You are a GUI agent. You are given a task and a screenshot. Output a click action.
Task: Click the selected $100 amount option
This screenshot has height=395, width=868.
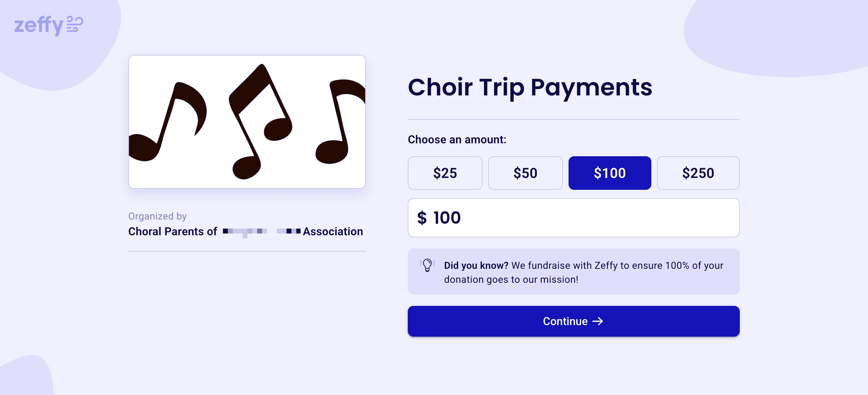coord(609,173)
